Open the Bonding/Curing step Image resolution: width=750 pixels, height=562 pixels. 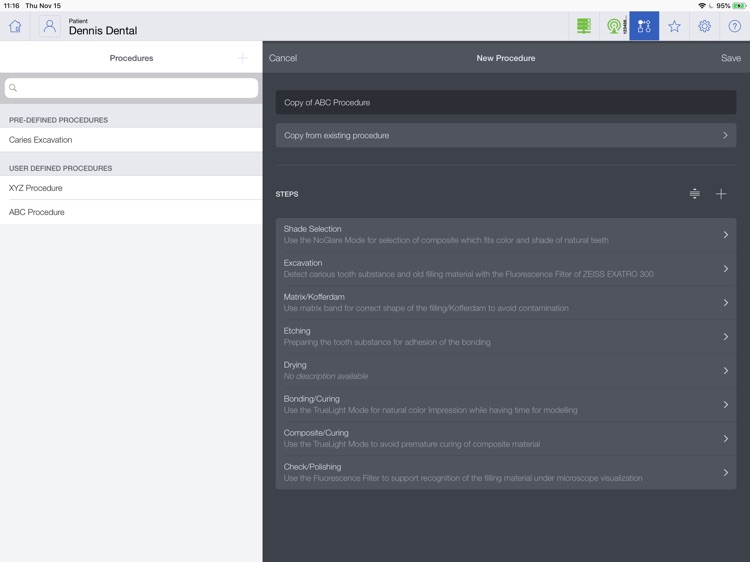click(506, 405)
